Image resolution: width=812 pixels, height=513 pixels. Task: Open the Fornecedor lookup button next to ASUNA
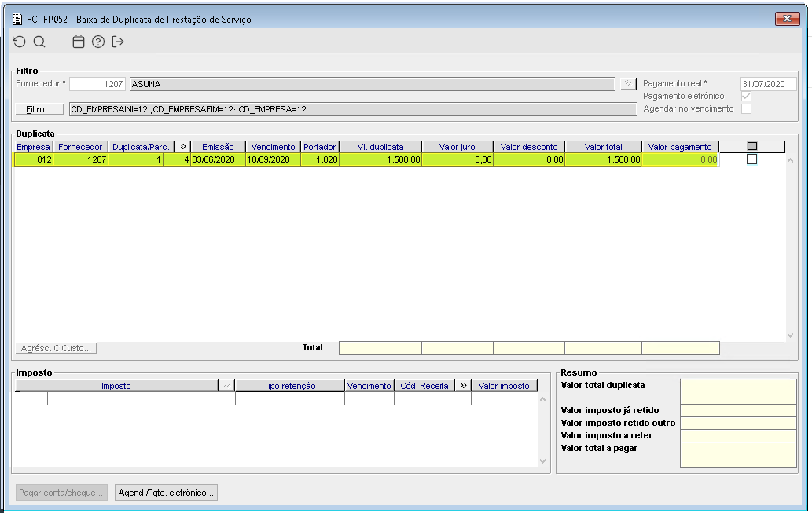[x=628, y=83]
